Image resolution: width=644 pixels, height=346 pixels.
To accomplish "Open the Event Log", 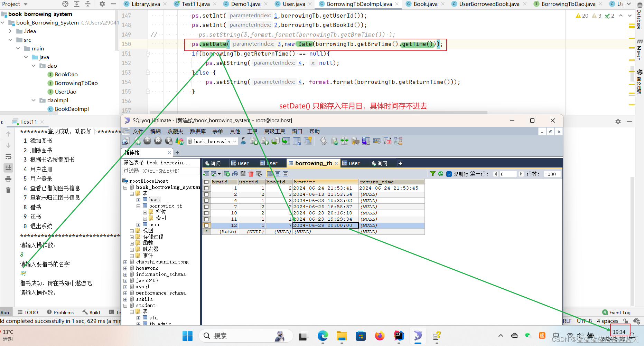I will click(616, 312).
